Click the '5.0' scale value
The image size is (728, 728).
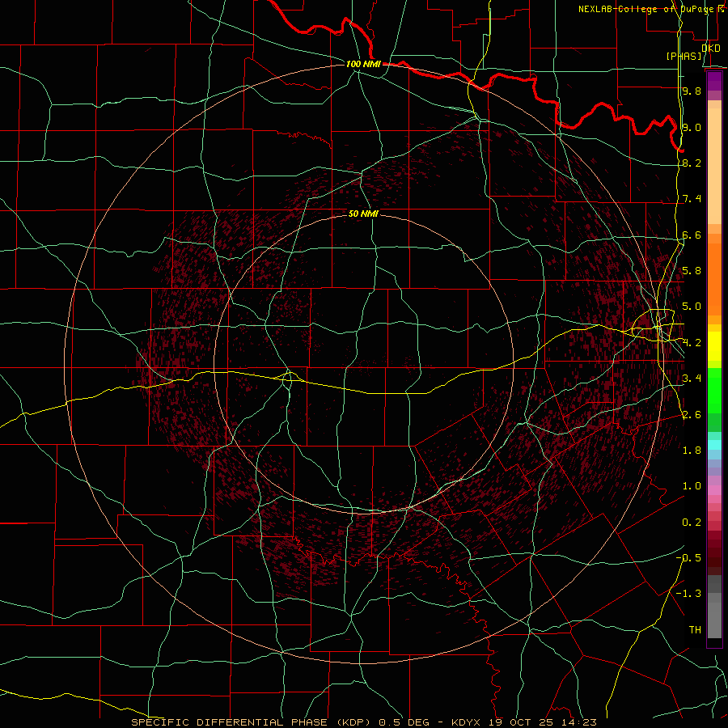tap(692, 307)
